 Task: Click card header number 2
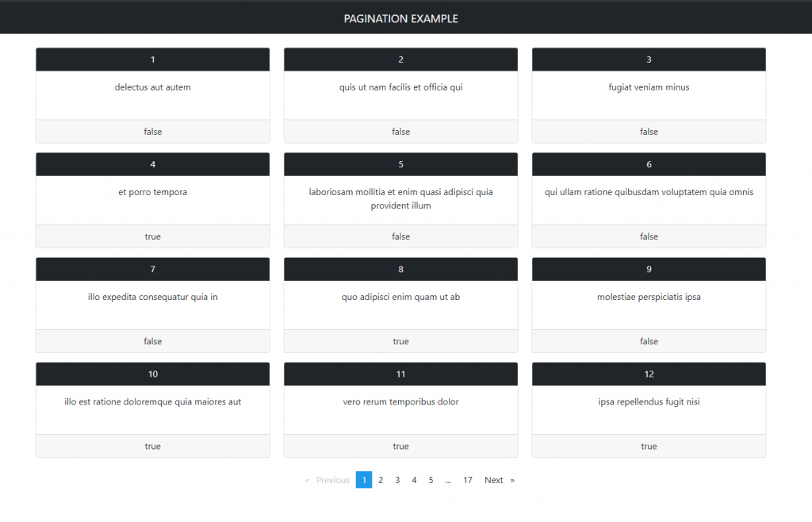tap(400, 59)
